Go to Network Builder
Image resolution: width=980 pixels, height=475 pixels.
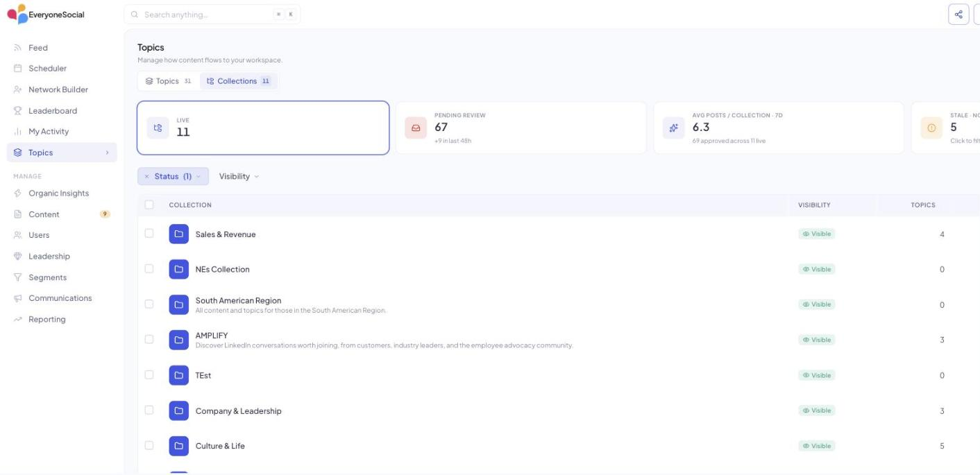[58, 89]
